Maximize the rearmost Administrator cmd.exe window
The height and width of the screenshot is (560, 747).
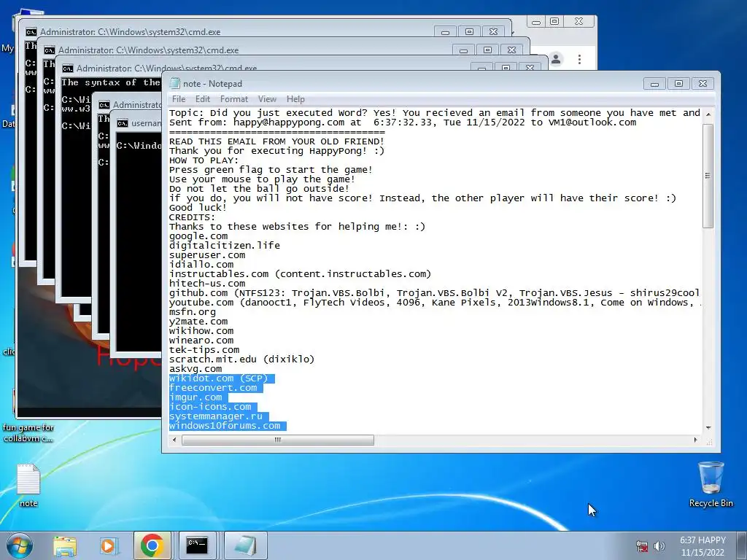coord(469,32)
